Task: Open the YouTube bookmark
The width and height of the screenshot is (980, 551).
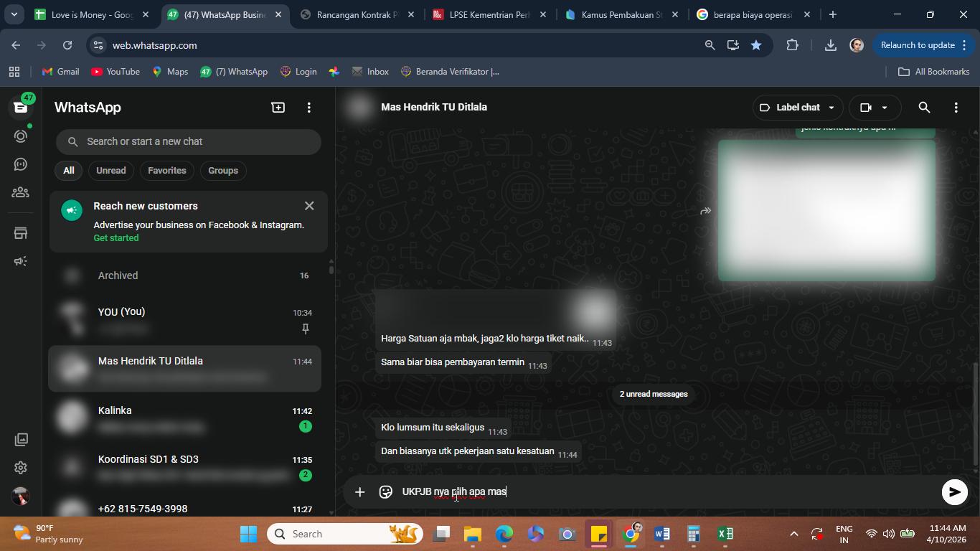Action: coord(115,72)
